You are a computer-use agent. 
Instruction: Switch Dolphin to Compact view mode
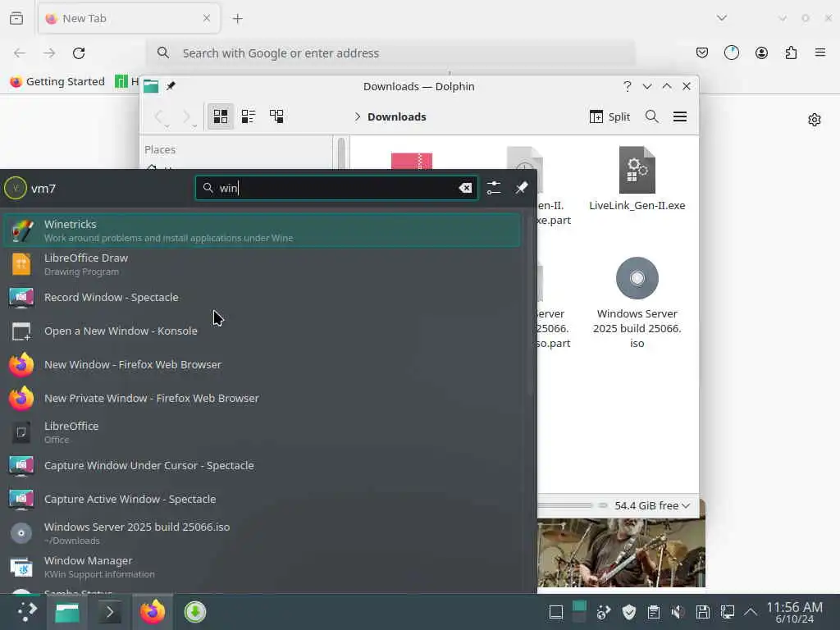(249, 116)
